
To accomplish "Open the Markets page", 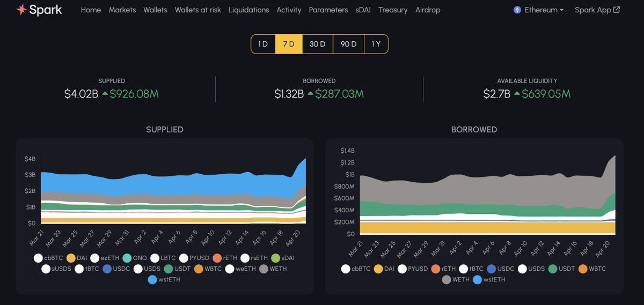I will pyautogui.click(x=122, y=10).
